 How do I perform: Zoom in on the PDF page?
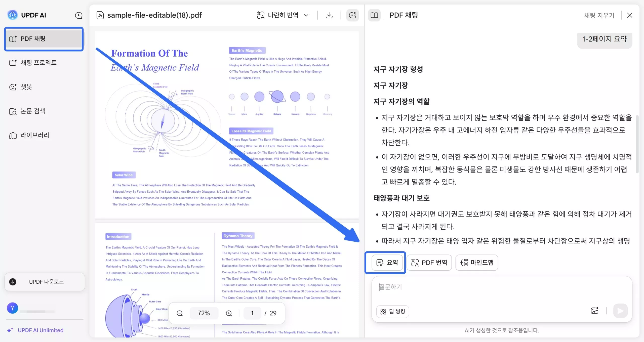[228, 313]
